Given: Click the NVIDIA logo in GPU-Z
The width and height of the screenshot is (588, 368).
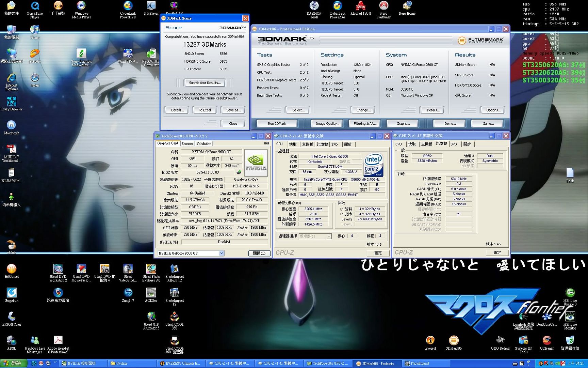Looking at the screenshot, I should (x=256, y=163).
